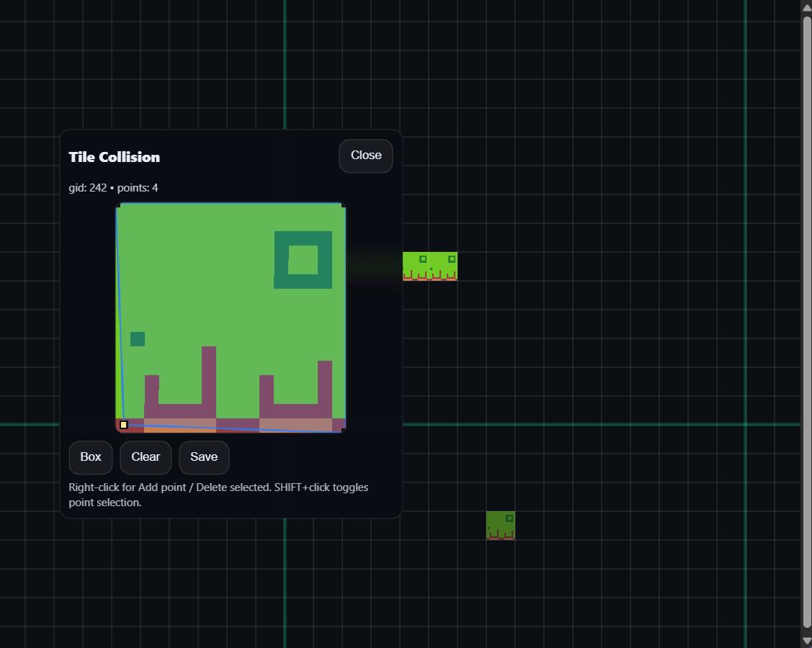
Task: Select the highlighted yellow collision point handle
Action: (122, 425)
